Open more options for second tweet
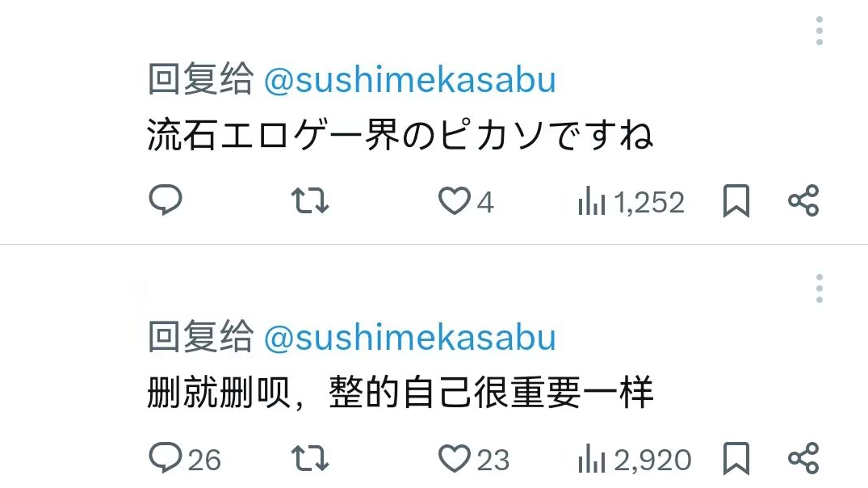Viewport: 868px width, 488px height. click(819, 288)
